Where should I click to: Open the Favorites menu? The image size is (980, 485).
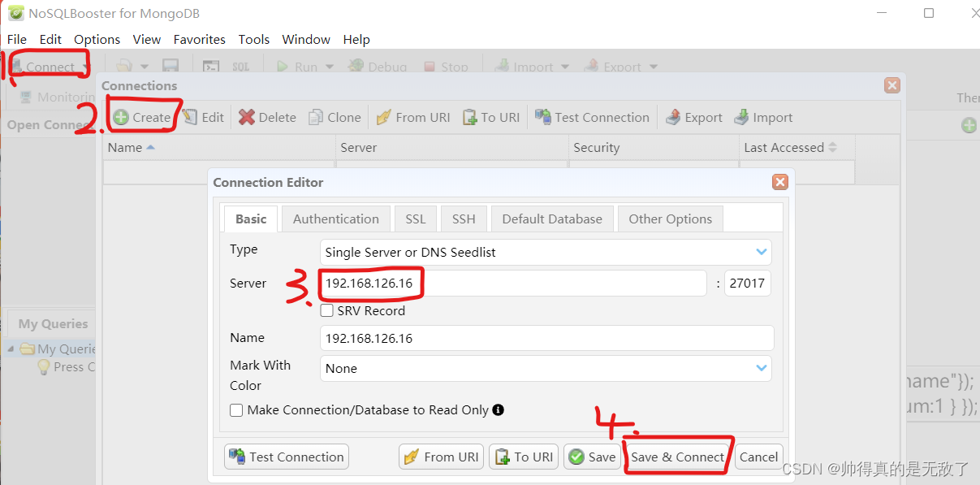(x=200, y=39)
